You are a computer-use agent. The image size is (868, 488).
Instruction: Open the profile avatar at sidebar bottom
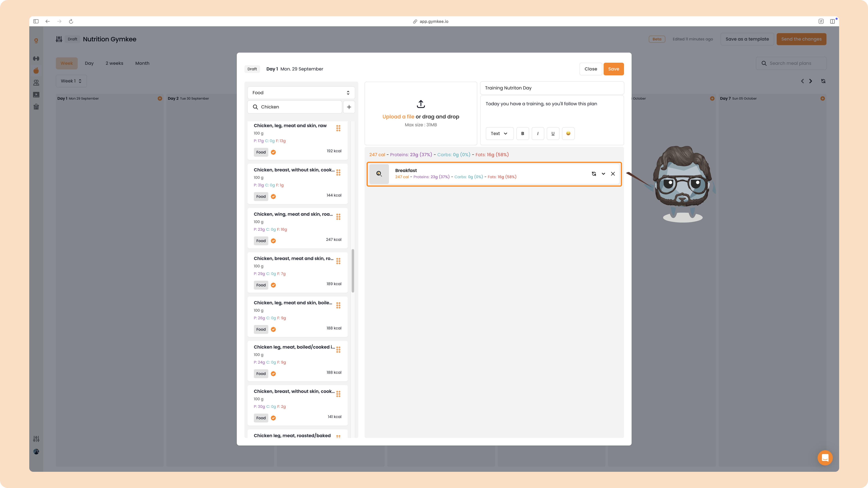tap(36, 452)
